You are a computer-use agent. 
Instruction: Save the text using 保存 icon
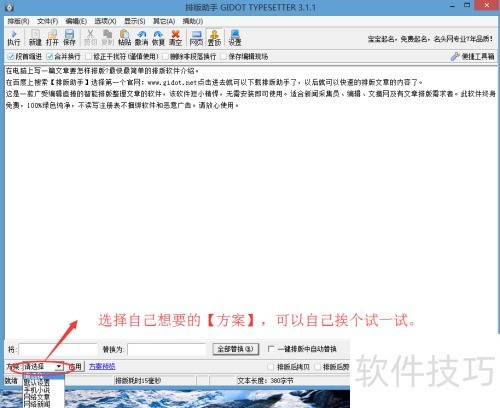pos(69,38)
